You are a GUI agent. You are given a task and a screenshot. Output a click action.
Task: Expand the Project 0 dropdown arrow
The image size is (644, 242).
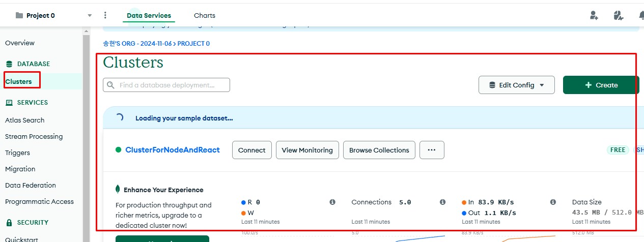click(90, 16)
